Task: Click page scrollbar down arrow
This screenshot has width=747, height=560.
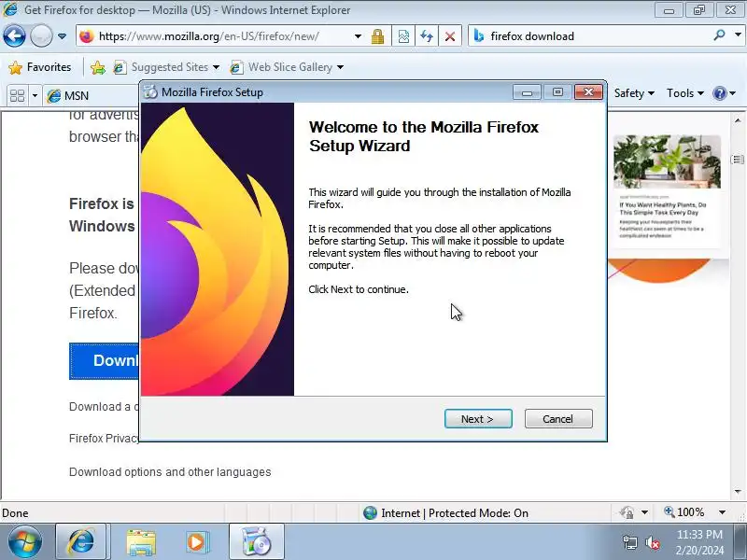Action: pos(738,492)
